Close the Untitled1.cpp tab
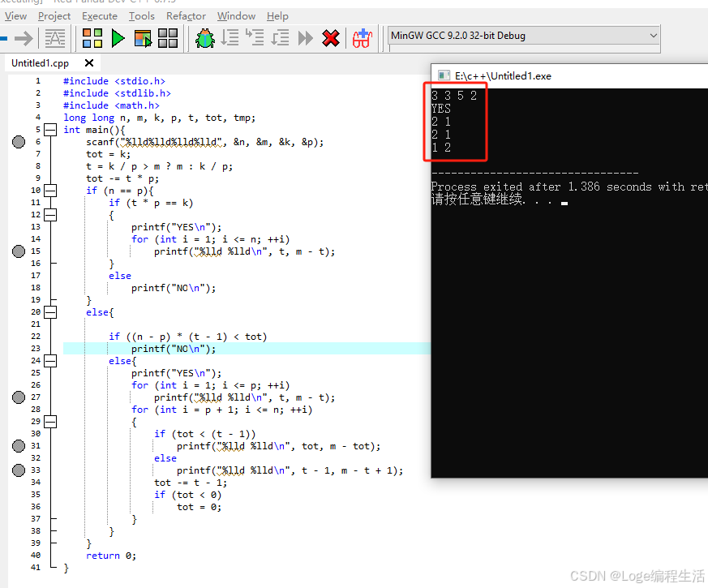Viewport: 708px width, 588px height. pos(89,62)
